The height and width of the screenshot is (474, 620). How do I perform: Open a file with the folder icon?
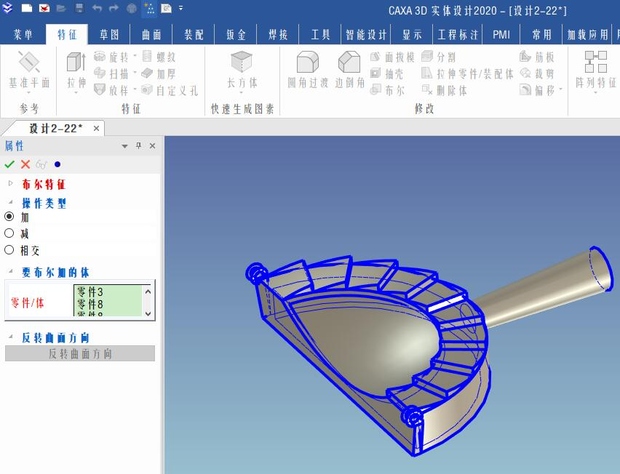click(61, 8)
